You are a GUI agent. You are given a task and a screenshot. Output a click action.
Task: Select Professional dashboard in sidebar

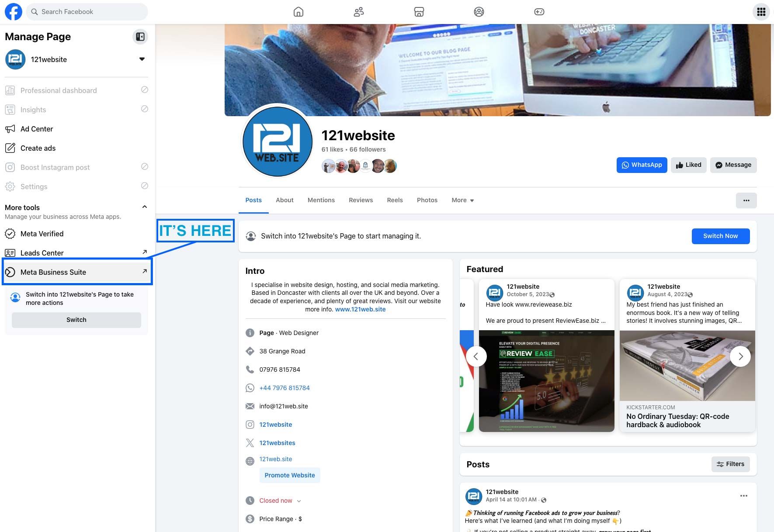pos(76,90)
